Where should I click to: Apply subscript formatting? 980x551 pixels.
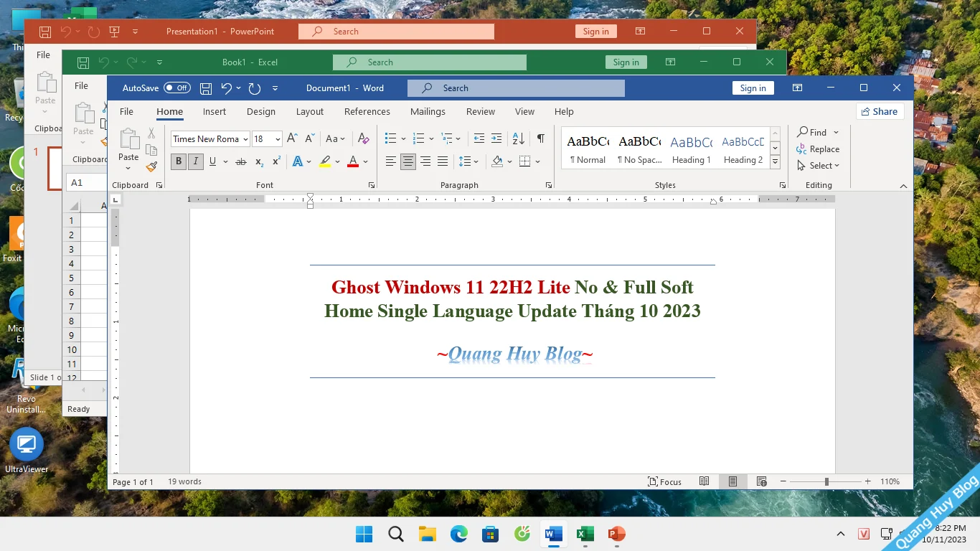(260, 161)
